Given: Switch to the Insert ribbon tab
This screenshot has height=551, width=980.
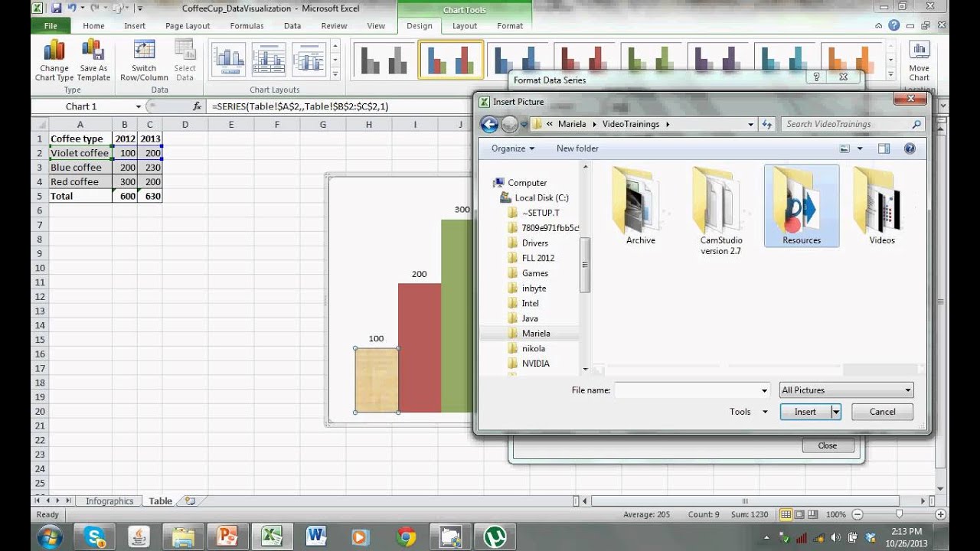Looking at the screenshot, I should [135, 25].
